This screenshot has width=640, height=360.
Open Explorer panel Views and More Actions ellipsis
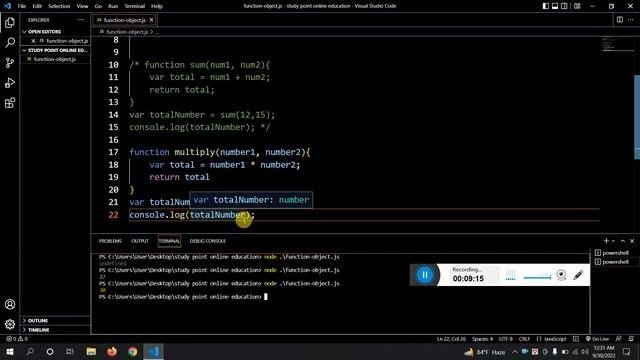(80, 20)
